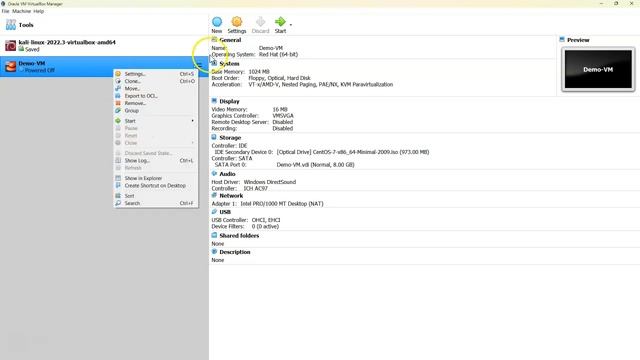Choose Show in Explorer menu entry

[x=156, y=178]
